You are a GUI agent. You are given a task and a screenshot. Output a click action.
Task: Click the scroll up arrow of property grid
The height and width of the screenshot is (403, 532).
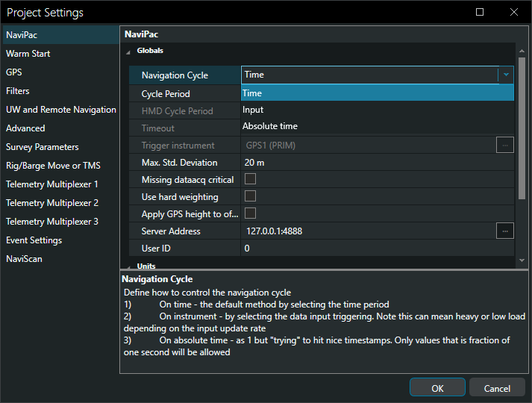coord(522,51)
